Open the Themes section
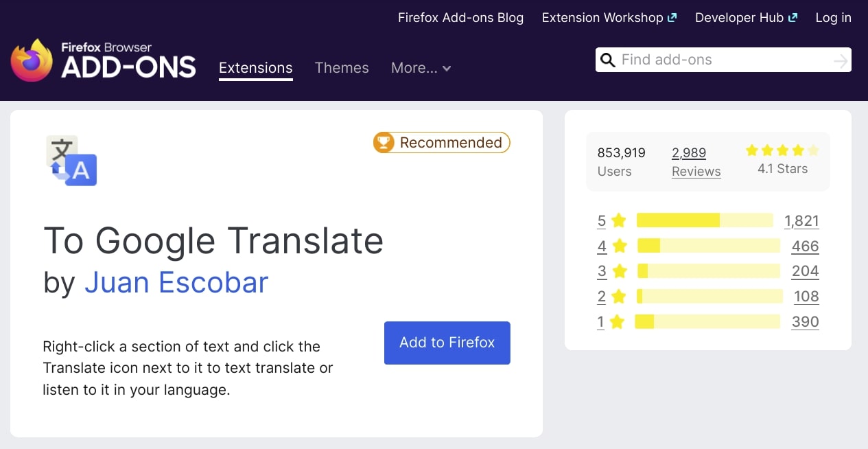 (x=342, y=68)
